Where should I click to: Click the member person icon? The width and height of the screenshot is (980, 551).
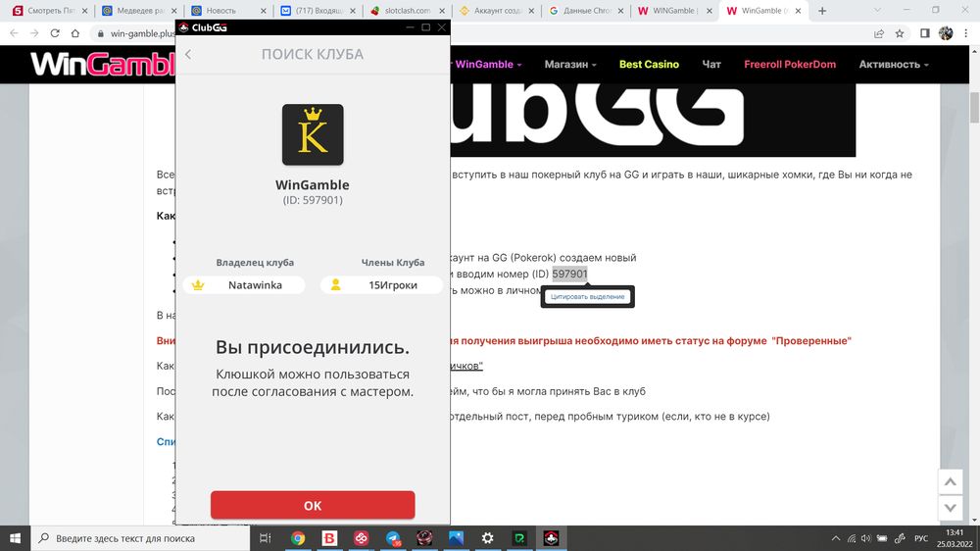[335, 285]
